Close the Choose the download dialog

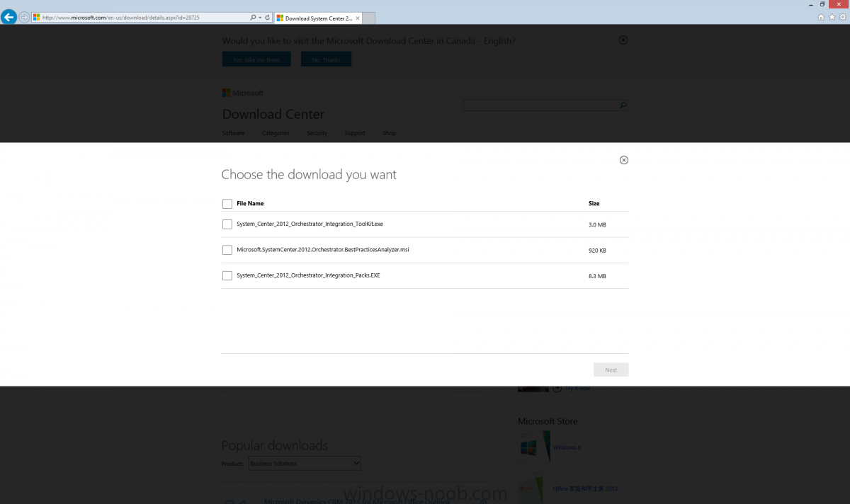point(624,160)
